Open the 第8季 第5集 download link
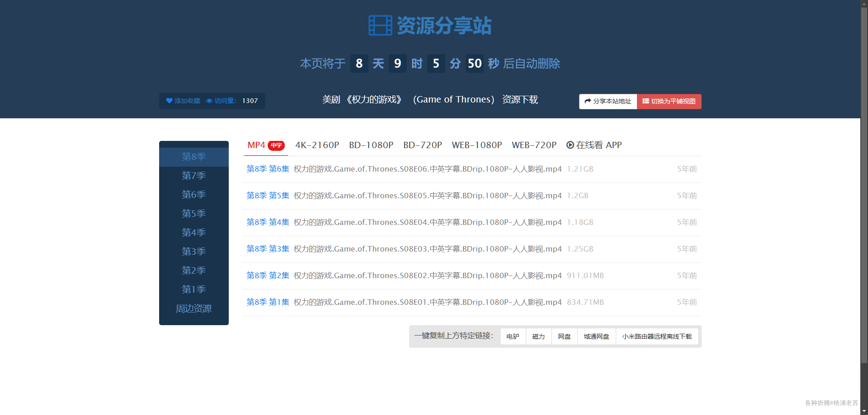This screenshot has height=415, width=868. [x=268, y=196]
